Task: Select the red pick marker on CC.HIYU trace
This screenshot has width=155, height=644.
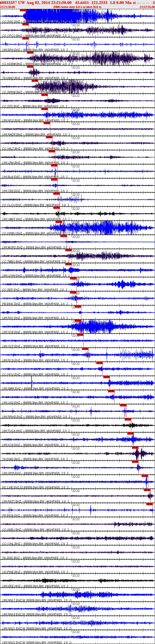Action: [99, 363]
